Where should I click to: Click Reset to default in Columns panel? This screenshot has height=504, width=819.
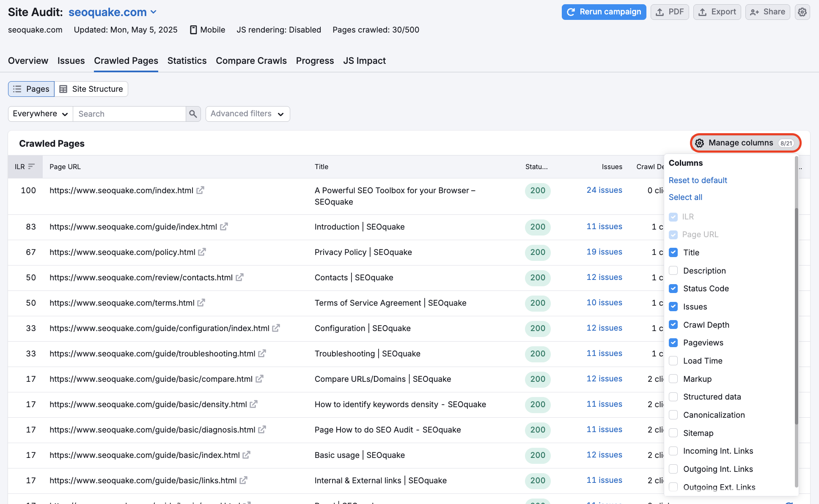click(698, 180)
